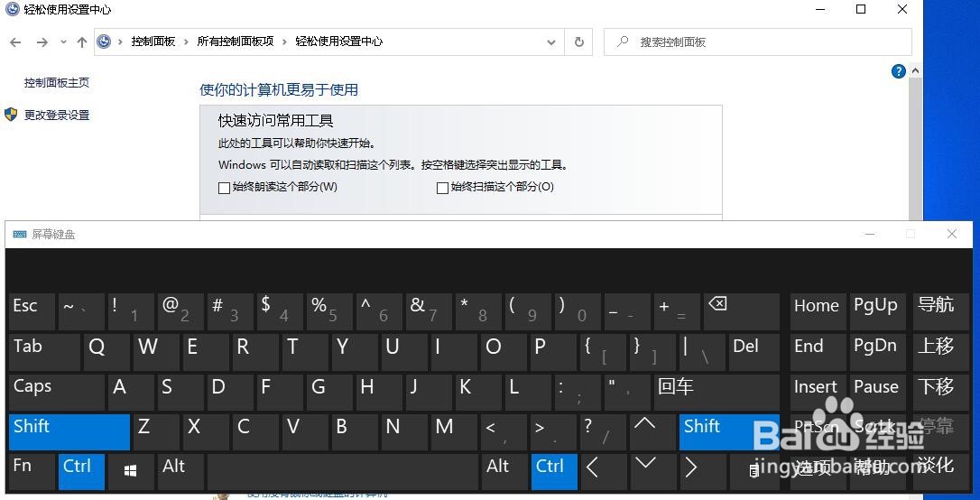Click the Q key
980x500 pixels.
pyautogui.click(x=106, y=351)
